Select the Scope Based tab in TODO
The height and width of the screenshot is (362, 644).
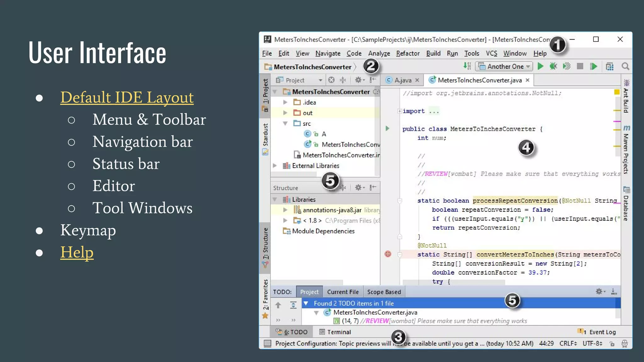(x=384, y=292)
